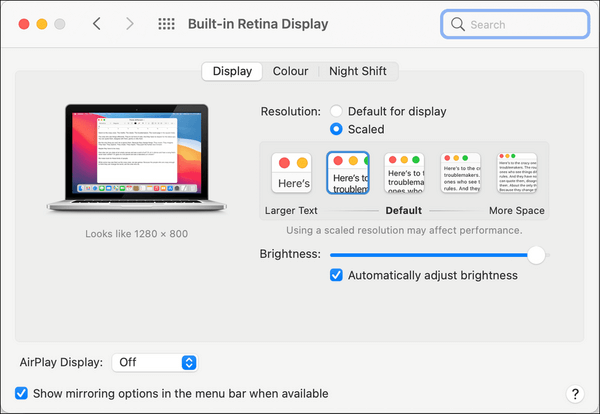Select the Default scaled resolution thumbnail
The width and height of the screenshot is (600, 414).
348,174
